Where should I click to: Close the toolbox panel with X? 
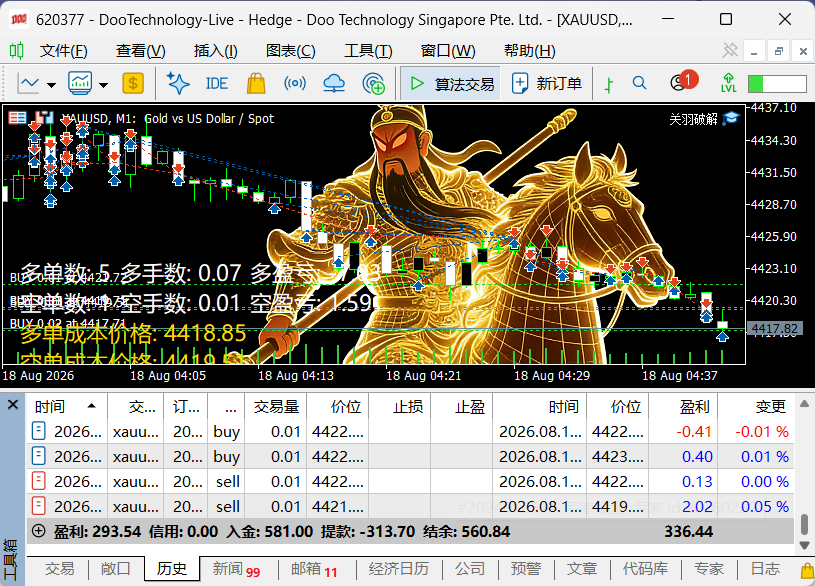coord(13,405)
